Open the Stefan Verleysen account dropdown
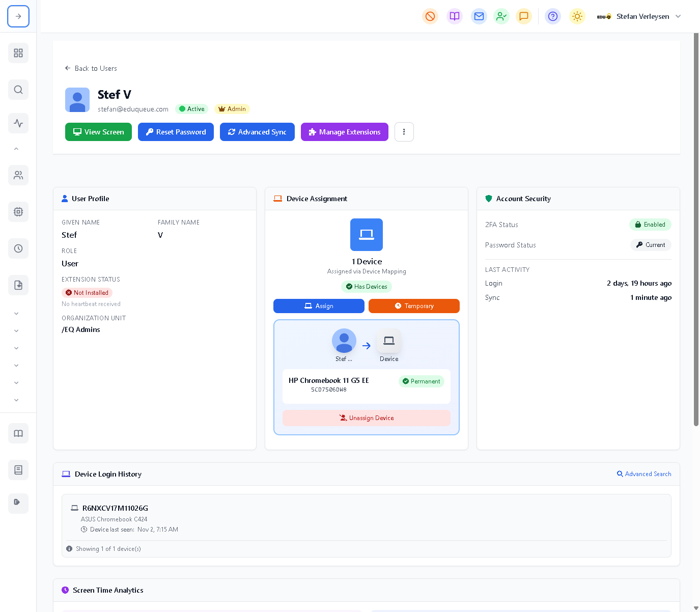 [642, 16]
